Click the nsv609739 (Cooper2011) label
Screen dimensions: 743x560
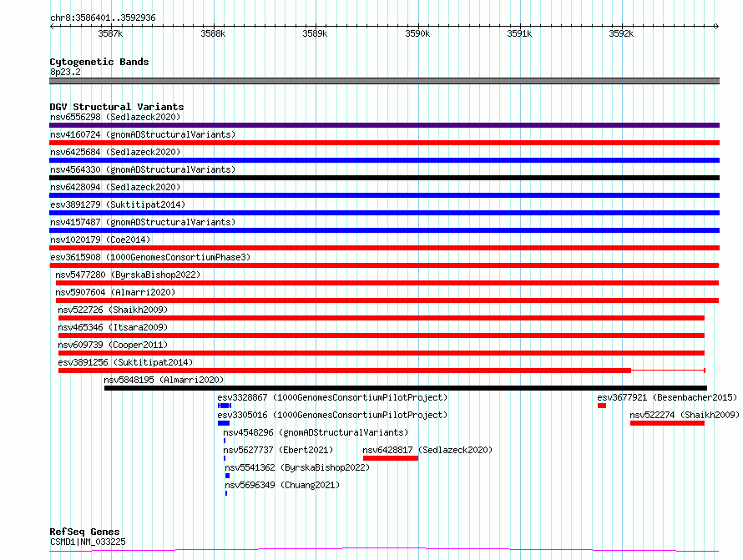113,345
